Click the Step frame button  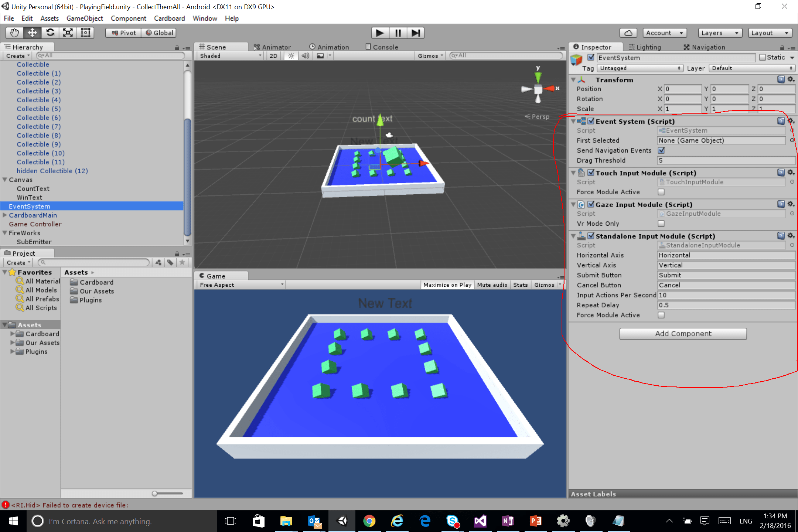[416, 33]
